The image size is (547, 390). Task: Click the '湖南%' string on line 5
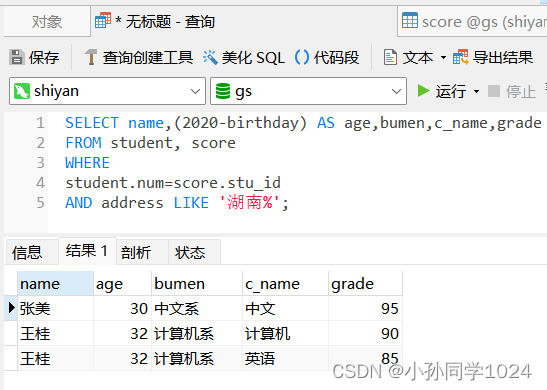[249, 203]
